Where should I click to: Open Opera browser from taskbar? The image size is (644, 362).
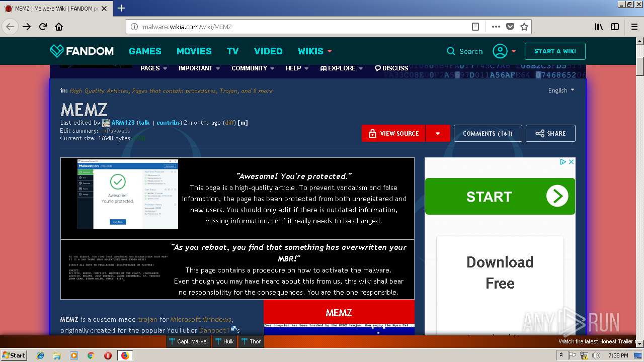[x=108, y=355]
